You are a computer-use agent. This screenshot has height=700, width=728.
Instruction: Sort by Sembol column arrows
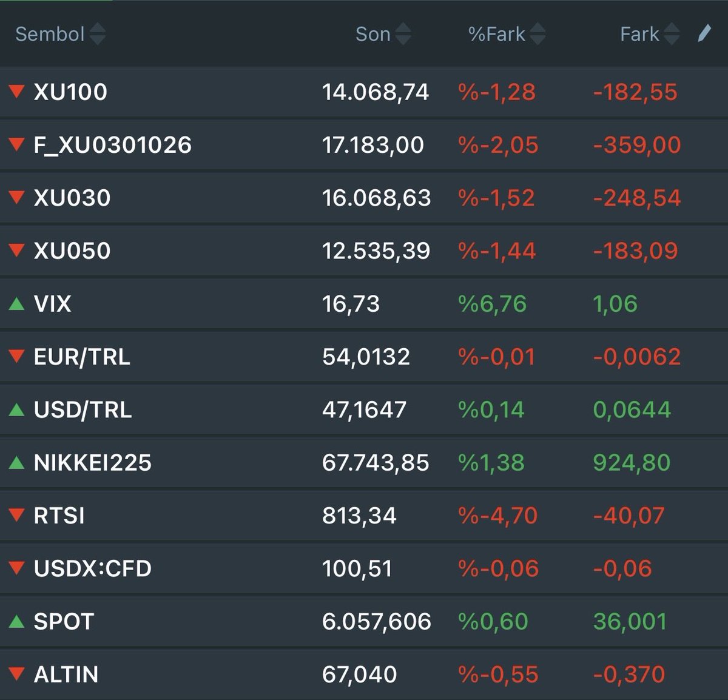pos(97,34)
